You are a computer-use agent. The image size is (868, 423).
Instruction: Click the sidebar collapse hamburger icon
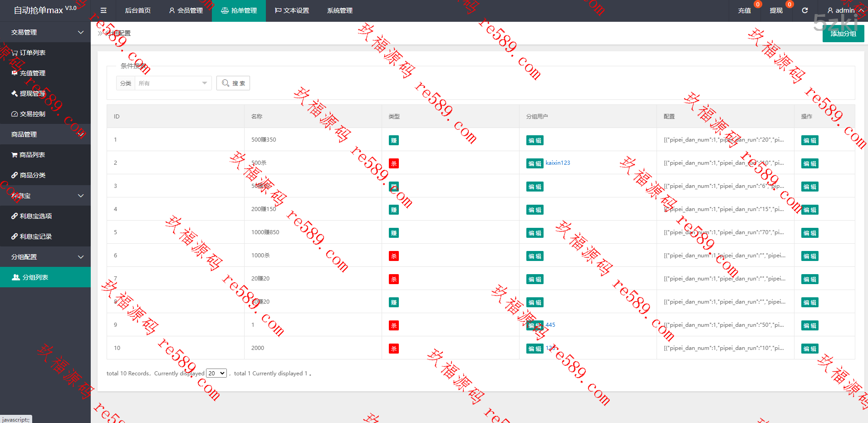point(103,10)
